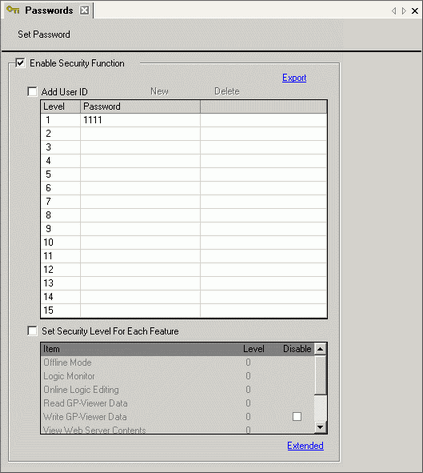Check the Add User ID box
Image resolution: width=423 pixels, height=473 pixels.
click(x=32, y=91)
